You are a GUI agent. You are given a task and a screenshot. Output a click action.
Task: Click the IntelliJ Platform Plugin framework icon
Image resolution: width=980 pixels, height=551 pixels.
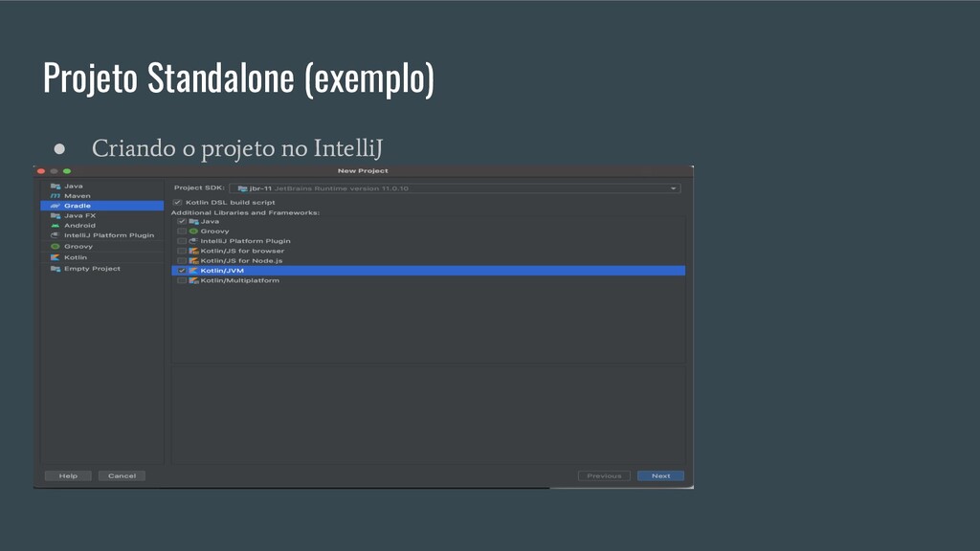click(193, 241)
